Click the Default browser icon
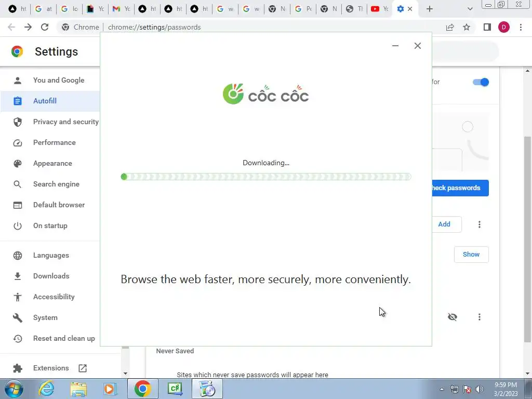This screenshot has height=399, width=532. (17, 205)
